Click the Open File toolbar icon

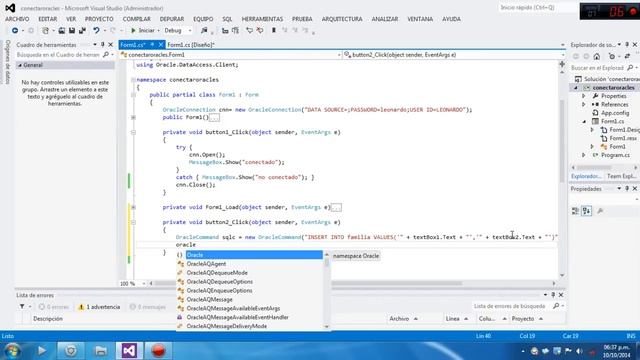[x=62, y=31]
